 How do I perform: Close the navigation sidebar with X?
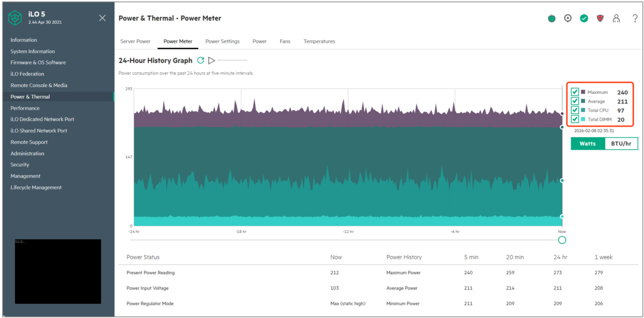pos(103,18)
